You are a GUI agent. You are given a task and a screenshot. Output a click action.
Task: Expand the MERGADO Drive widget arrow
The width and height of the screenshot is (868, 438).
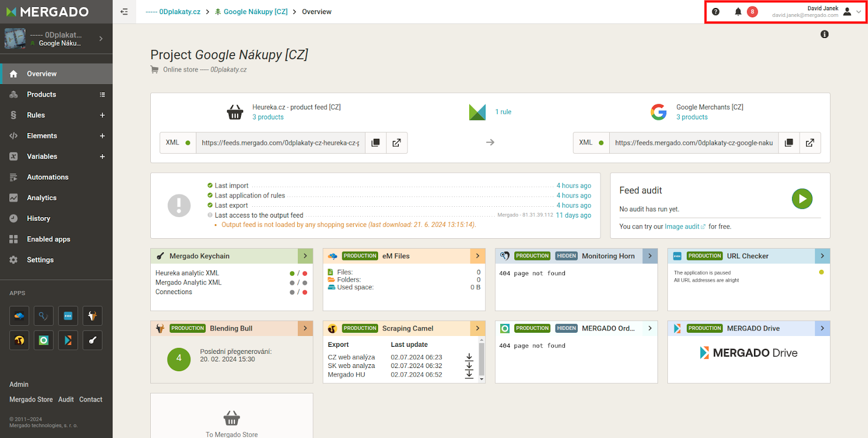tap(822, 328)
